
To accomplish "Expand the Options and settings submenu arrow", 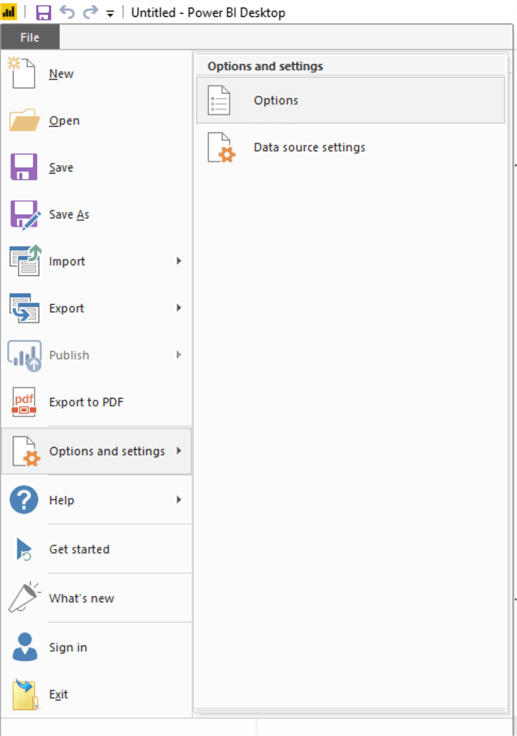I will (x=179, y=451).
